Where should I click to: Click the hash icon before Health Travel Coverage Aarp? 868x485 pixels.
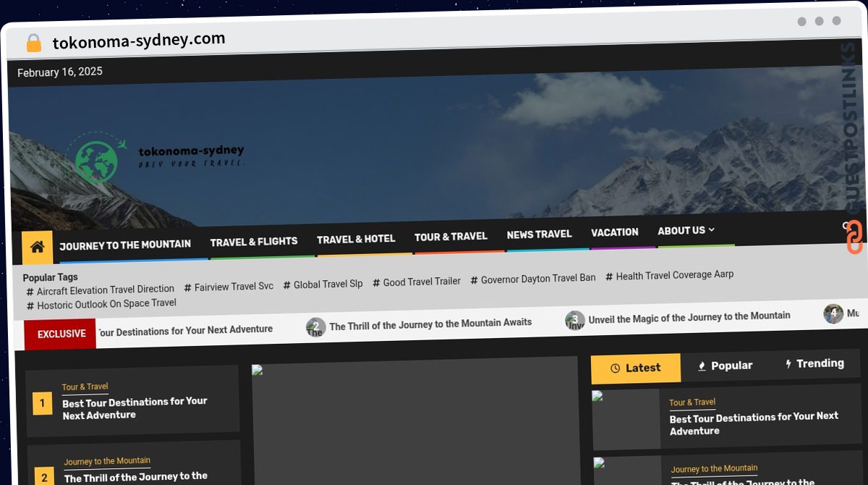click(x=610, y=277)
